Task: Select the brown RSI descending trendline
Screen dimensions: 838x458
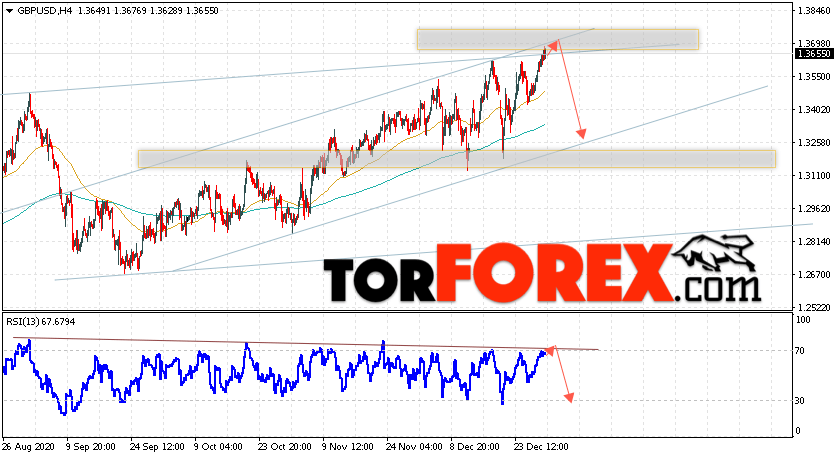Action: [x=305, y=344]
